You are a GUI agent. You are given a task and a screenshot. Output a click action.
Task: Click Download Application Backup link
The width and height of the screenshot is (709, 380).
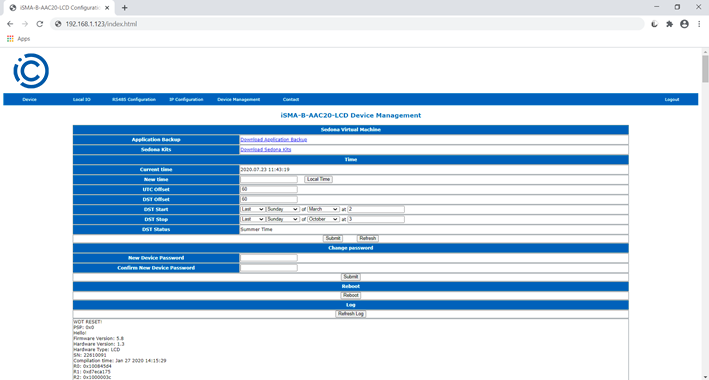[274, 140]
